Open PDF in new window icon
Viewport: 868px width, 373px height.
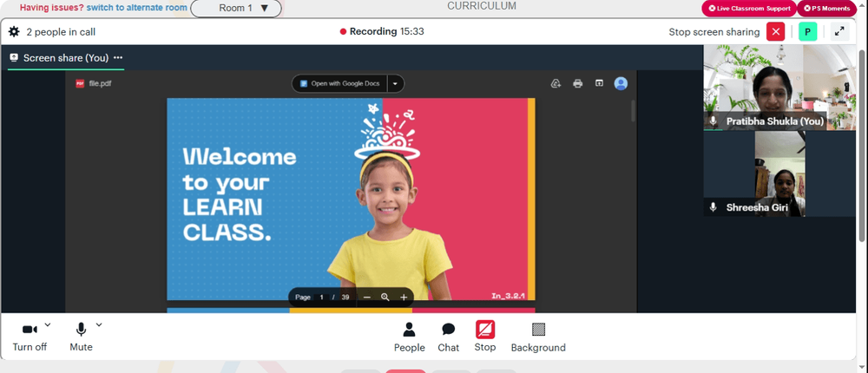(x=599, y=83)
